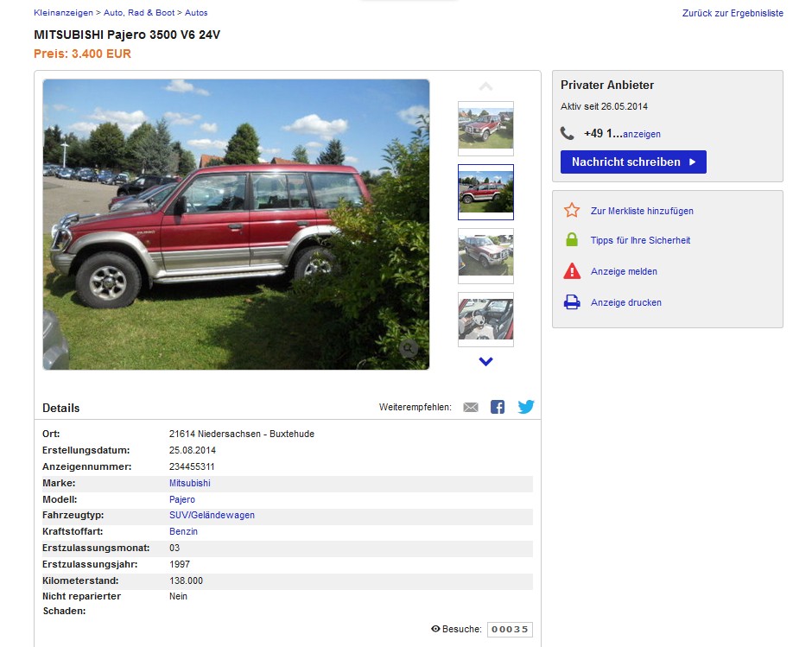812x647 pixels.
Task: Click the magnifier zoom icon on main photo
Action: click(x=408, y=348)
